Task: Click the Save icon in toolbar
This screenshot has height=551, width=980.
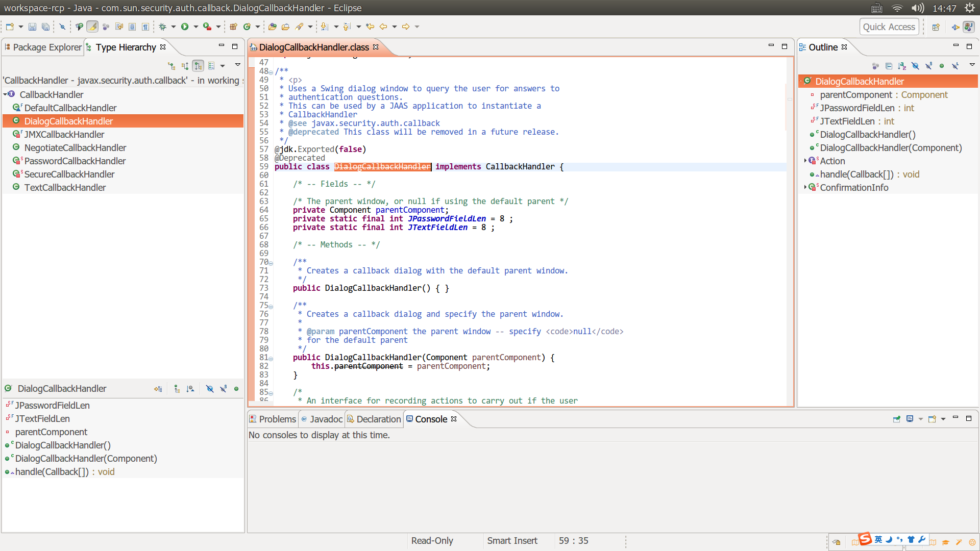Action: point(32,27)
